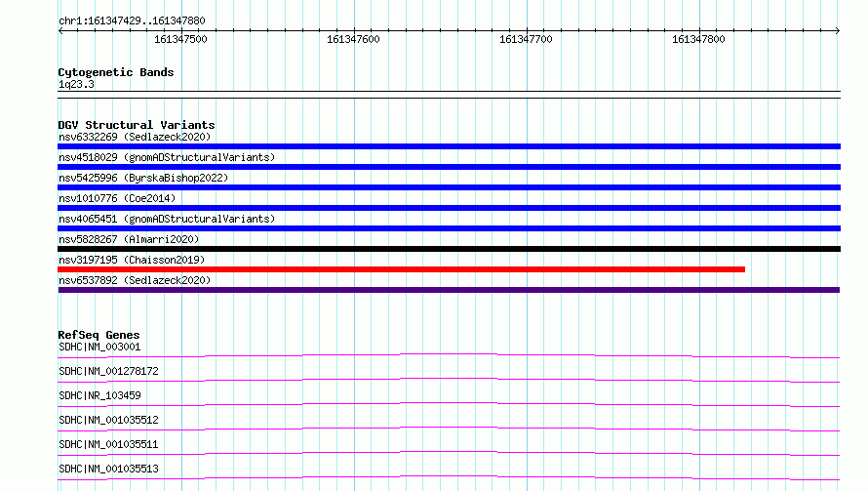This screenshot has width=868, height=491.
Task: Click the chr1:161347429..161347880 region label
Action: click(132, 21)
